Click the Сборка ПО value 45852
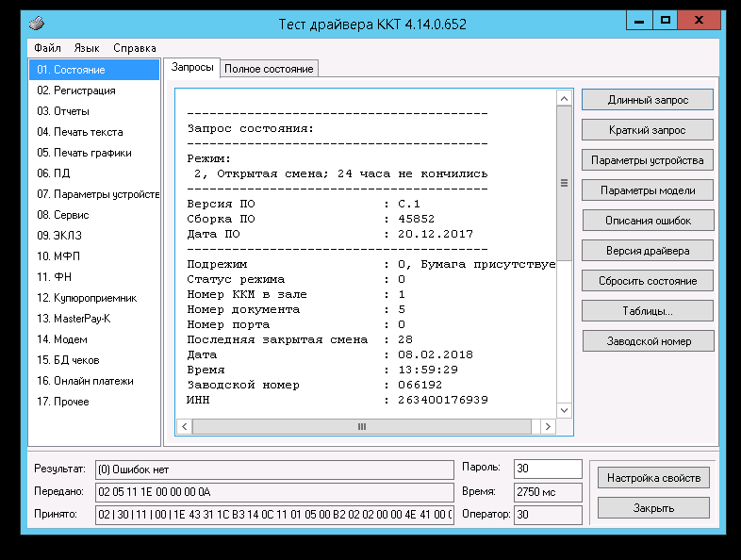The width and height of the screenshot is (741, 560). coord(416,219)
